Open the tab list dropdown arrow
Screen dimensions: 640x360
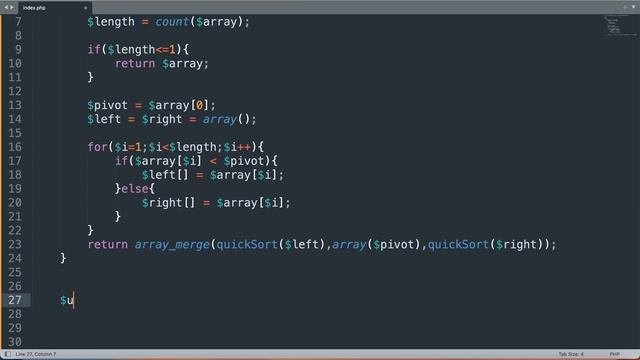tap(633, 7)
